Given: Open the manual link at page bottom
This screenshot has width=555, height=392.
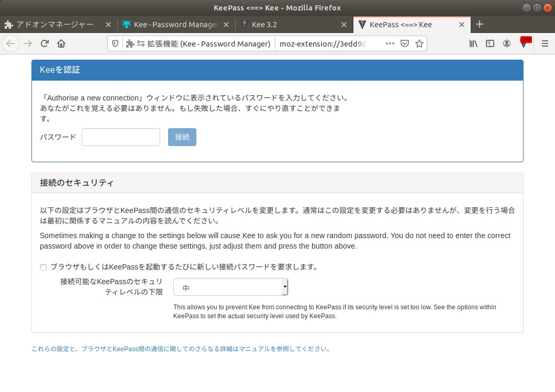Looking at the screenshot, I should [181, 349].
